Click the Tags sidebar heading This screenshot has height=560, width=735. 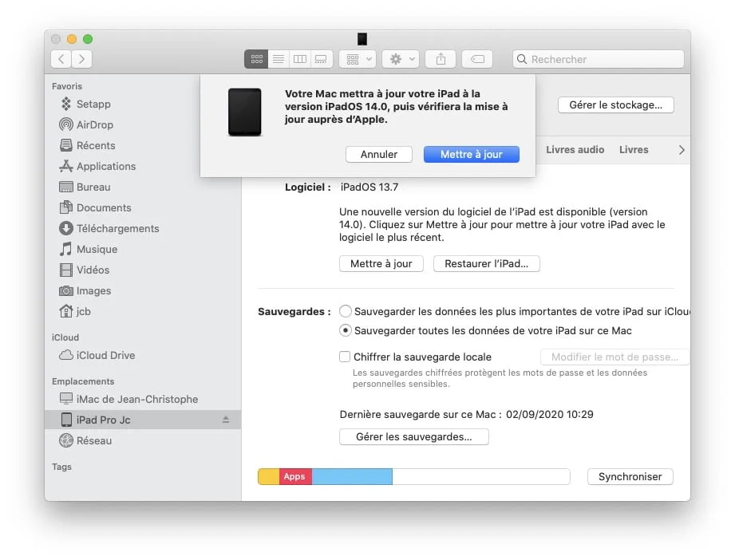[x=62, y=467]
